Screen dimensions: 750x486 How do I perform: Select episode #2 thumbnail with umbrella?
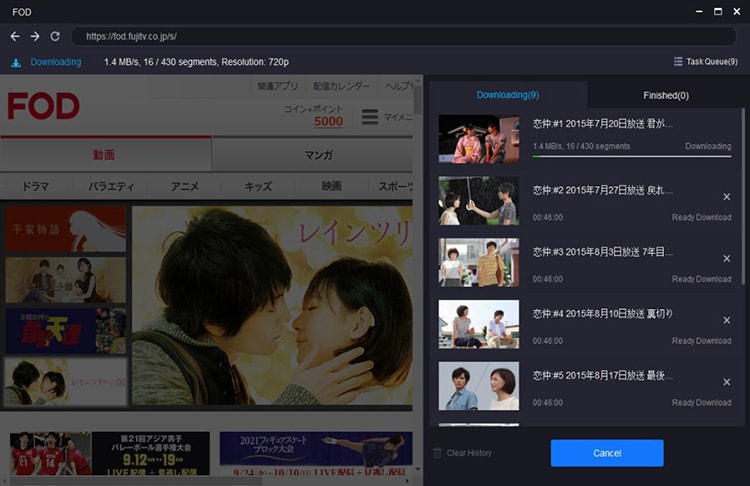[x=479, y=201]
